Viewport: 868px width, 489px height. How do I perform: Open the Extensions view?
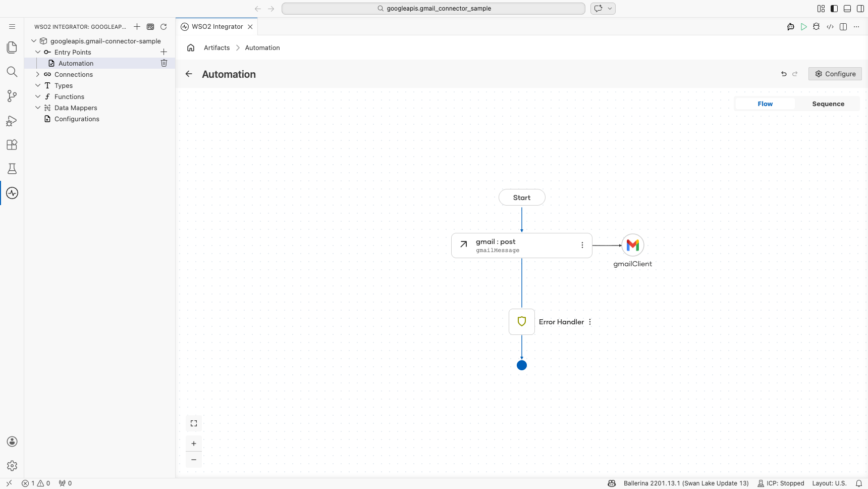click(x=12, y=144)
